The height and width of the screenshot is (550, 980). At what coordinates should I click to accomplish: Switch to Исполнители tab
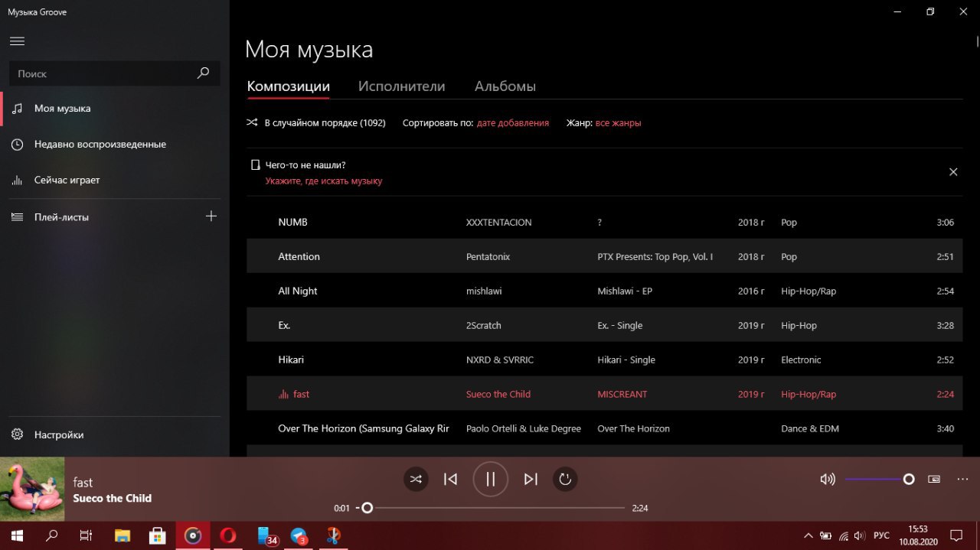tap(401, 86)
